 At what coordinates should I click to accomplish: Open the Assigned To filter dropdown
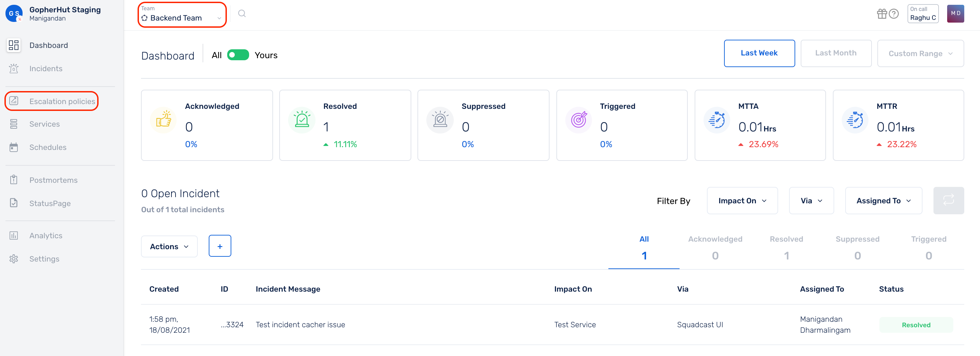coord(883,201)
